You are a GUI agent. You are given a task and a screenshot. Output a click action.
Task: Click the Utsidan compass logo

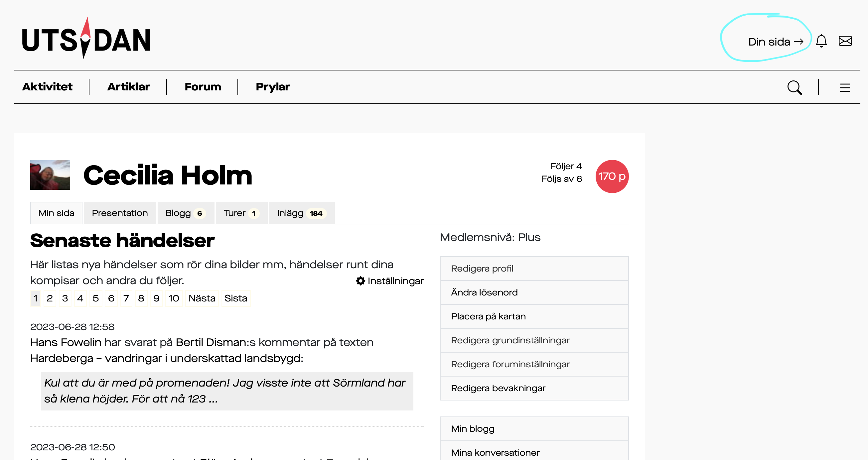(x=86, y=39)
